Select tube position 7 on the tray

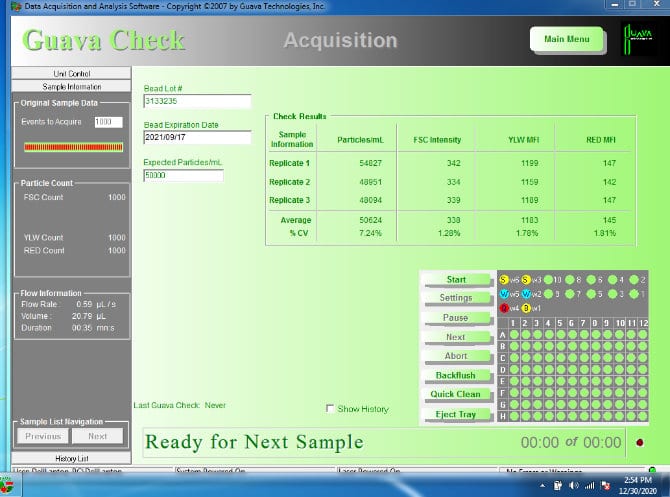pyautogui.click(x=570, y=294)
